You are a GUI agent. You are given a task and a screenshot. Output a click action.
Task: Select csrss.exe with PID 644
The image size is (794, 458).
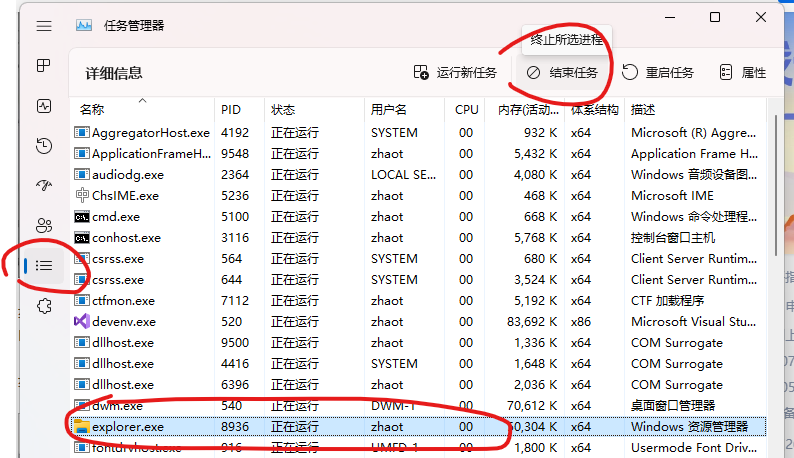[x=418, y=280]
